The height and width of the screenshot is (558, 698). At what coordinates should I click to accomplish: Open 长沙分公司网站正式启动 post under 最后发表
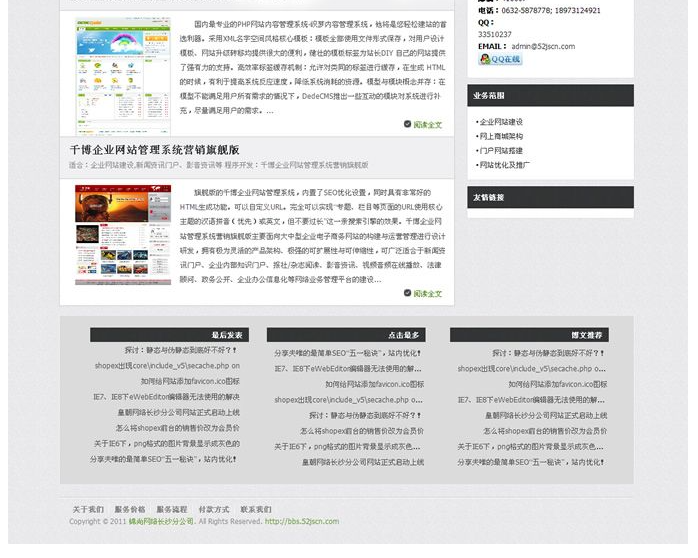point(179,412)
